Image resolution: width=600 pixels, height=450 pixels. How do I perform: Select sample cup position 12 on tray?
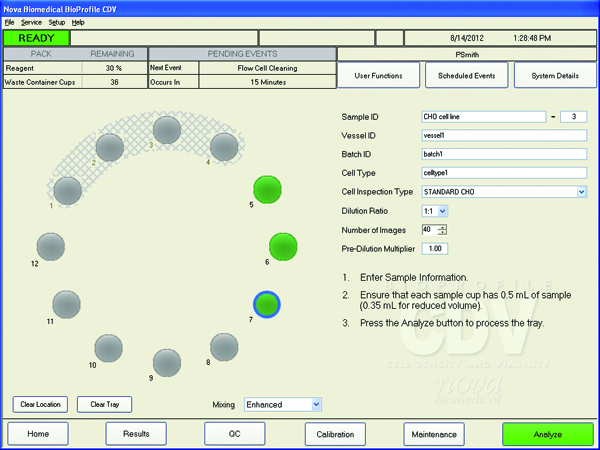51,247
